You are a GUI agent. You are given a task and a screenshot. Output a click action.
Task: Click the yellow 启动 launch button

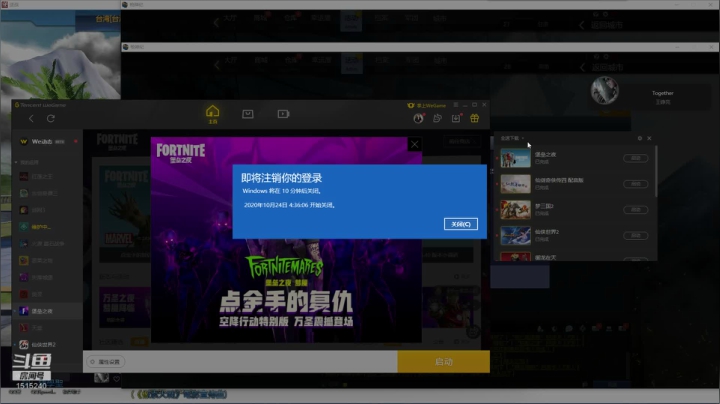444,362
